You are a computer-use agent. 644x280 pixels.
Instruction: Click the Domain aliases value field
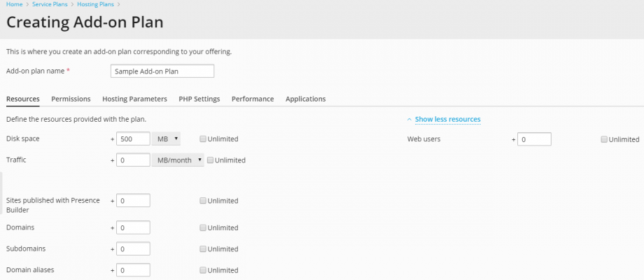[133, 270]
